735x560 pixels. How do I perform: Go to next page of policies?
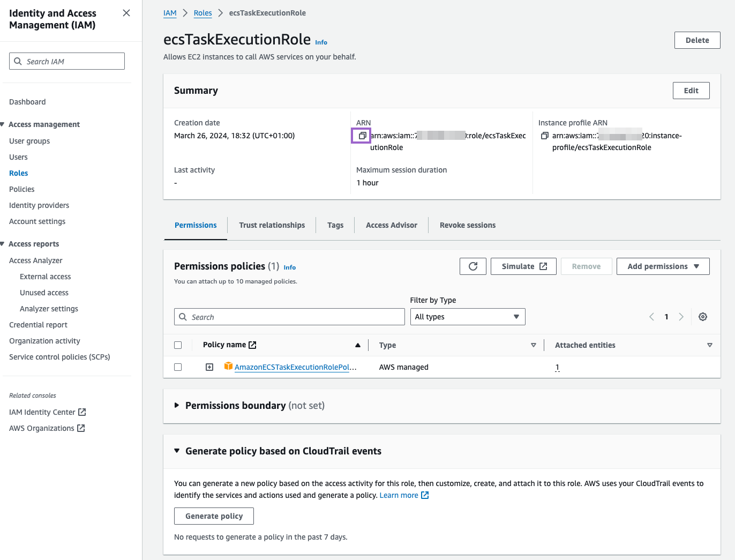click(x=681, y=317)
